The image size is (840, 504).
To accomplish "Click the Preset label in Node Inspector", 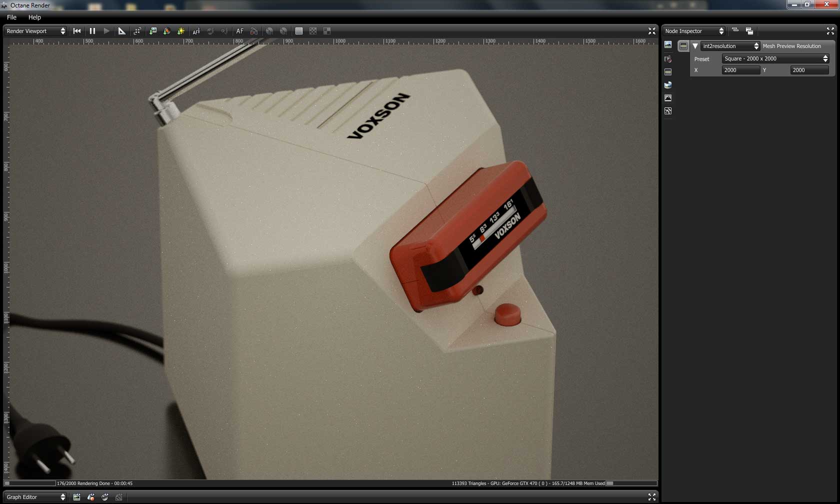I will pyautogui.click(x=702, y=59).
